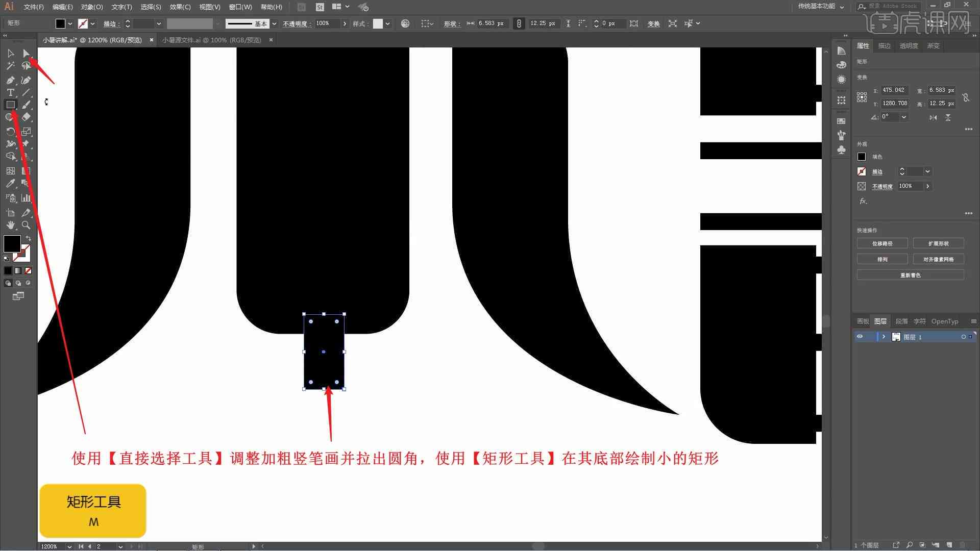Image resolution: width=980 pixels, height=551 pixels.
Task: Select the Rectangle tool
Action: click(9, 105)
